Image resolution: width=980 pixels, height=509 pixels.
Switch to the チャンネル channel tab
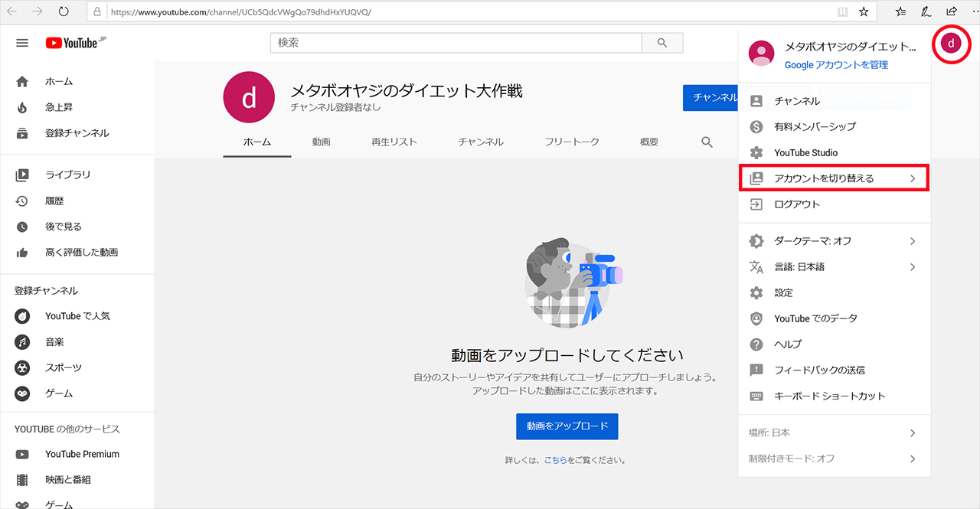pos(481,142)
